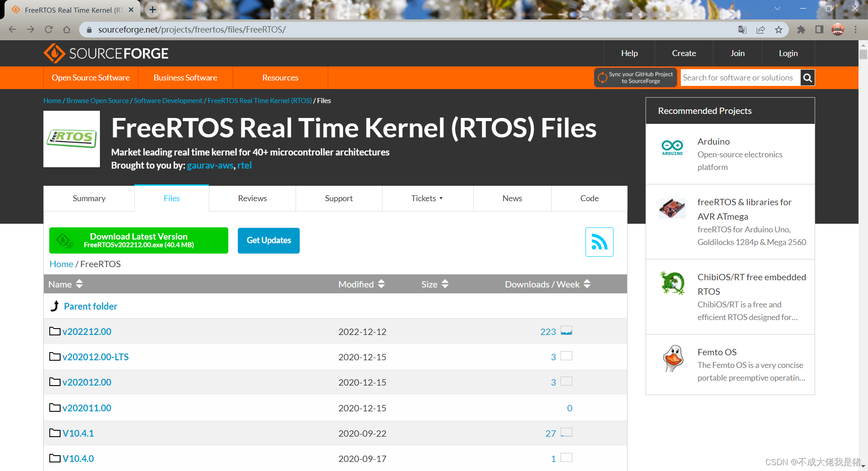
Task: Close the FreeRTOS Real Time Kernel tab
Action: (x=131, y=9)
